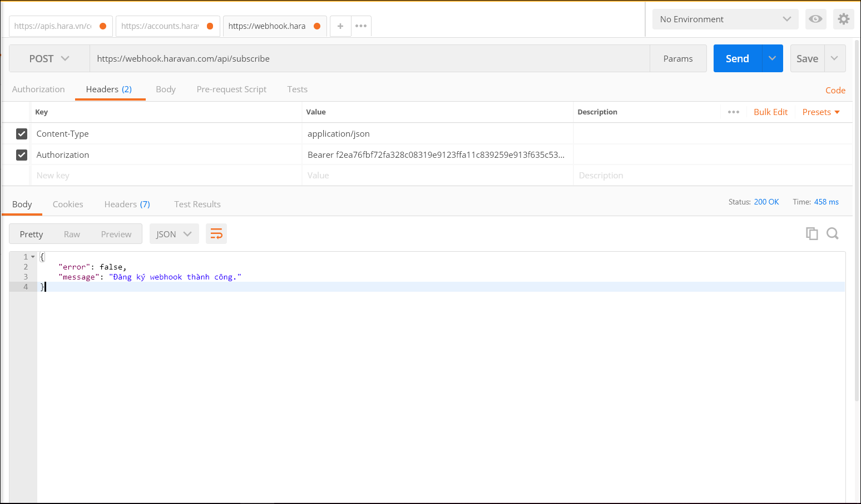861x504 pixels.
Task: Toggle the response line wrap icon
Action: pos(216,234)
